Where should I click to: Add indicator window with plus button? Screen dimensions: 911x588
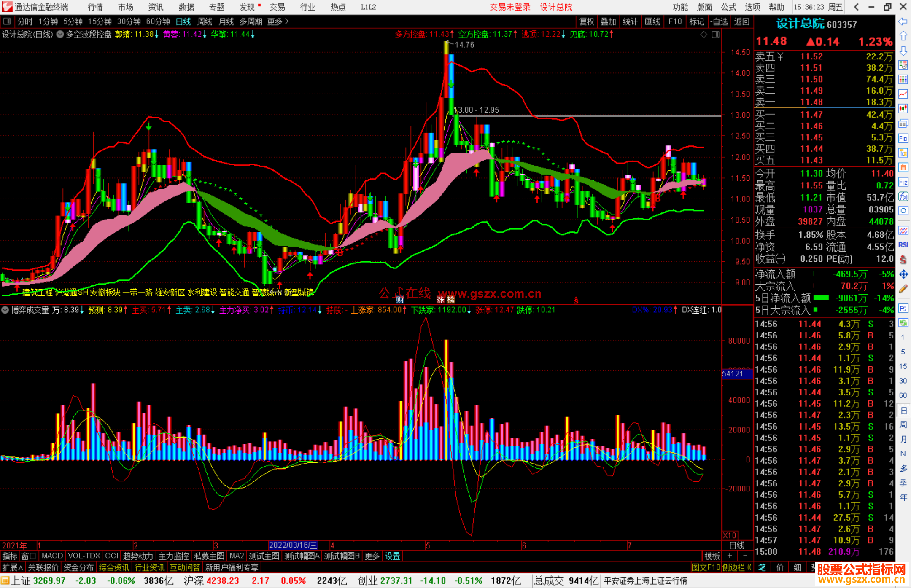coord(730,556)
